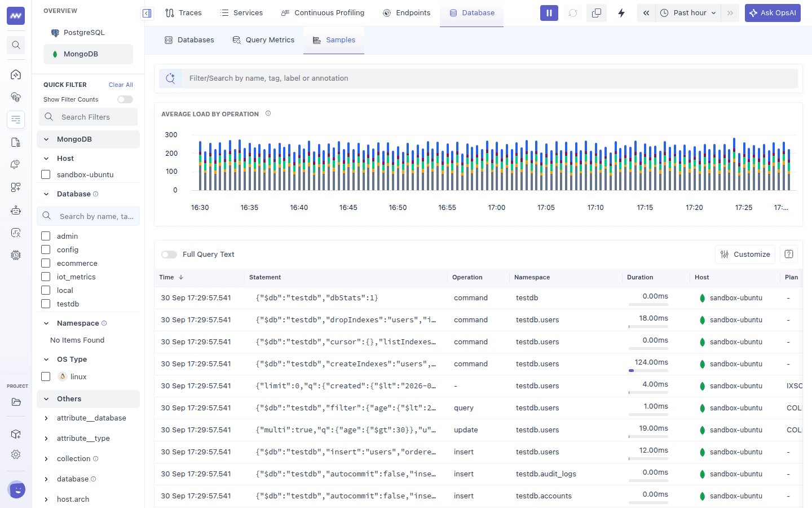Toggle Show Filter Counts switch
This screenshot has width=812, height=508.
125,99
